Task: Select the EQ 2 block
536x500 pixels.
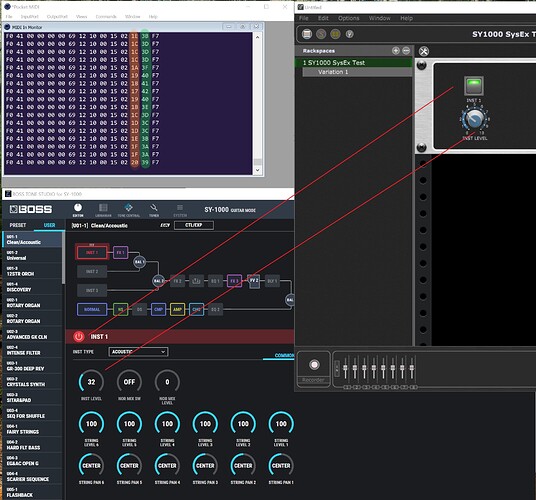Action: click(215, 309)
